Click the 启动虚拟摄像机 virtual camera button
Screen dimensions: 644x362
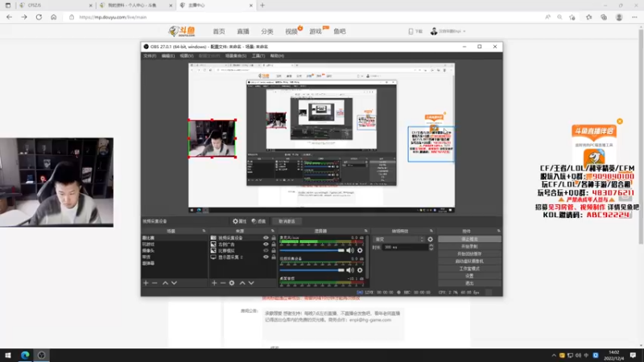point(469,261)
